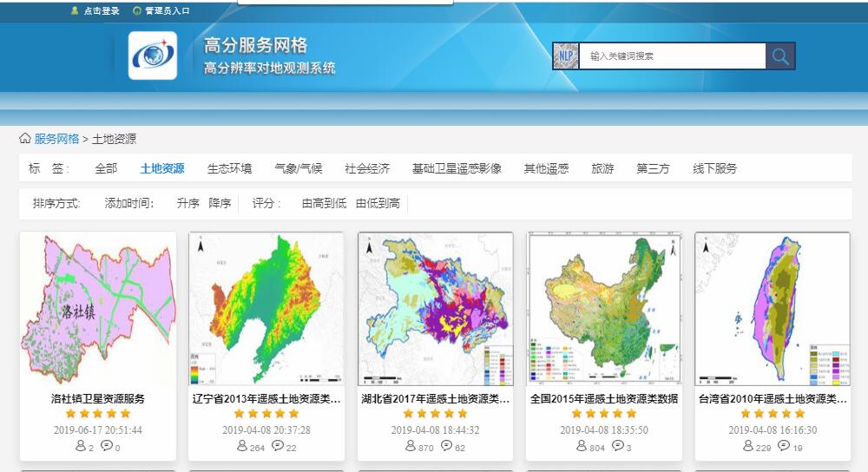Open 服务网格 breadcrumb link
Screen dimensions: 868x472
click(56, 139)
